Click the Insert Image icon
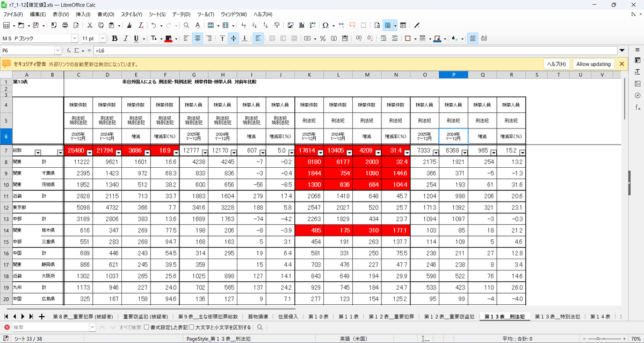 tap(291, 25)
